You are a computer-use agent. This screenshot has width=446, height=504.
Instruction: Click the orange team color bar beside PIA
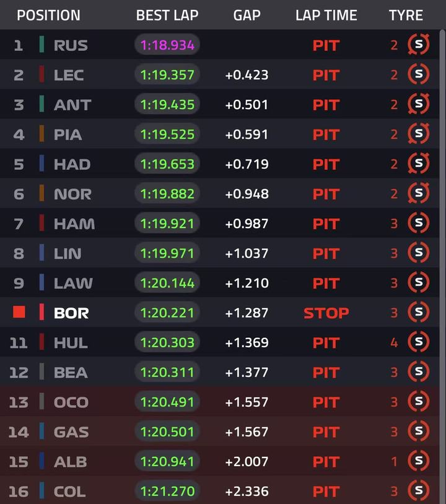[x=42, y=134]
